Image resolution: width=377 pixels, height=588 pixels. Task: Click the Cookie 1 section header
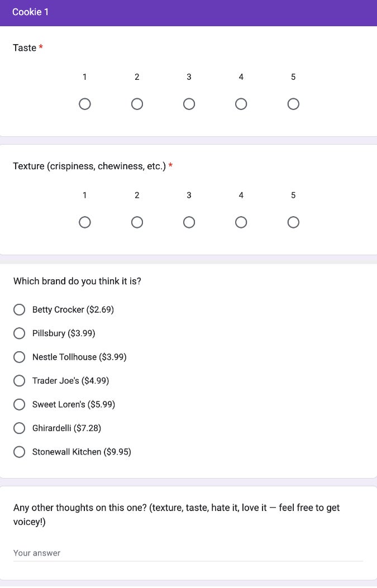[x=31, y=12]
